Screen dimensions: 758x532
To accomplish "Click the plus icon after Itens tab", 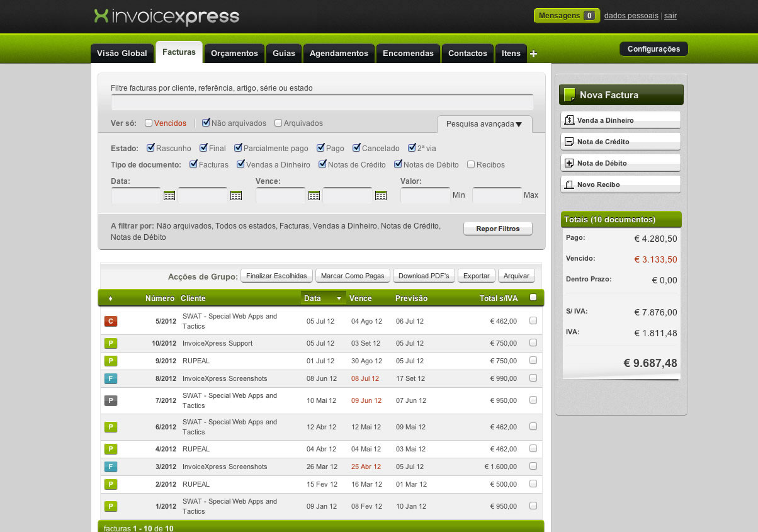I will (x=534, y=54).
